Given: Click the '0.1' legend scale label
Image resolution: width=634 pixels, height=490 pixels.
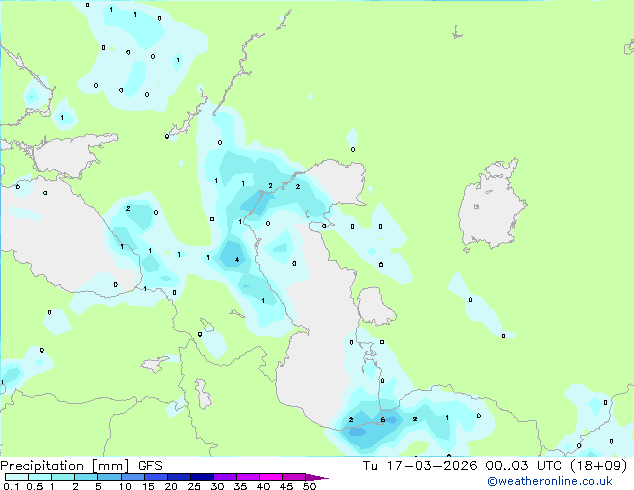Looking at the screenshot, I should pos(11,486).
